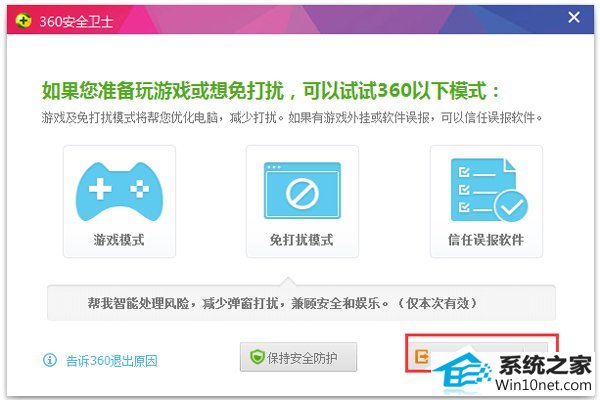Click the 游戏及免打扰模式将帮您优化电脑 subtitle
The width and height of the screenshot is (600, 400).
292,117
